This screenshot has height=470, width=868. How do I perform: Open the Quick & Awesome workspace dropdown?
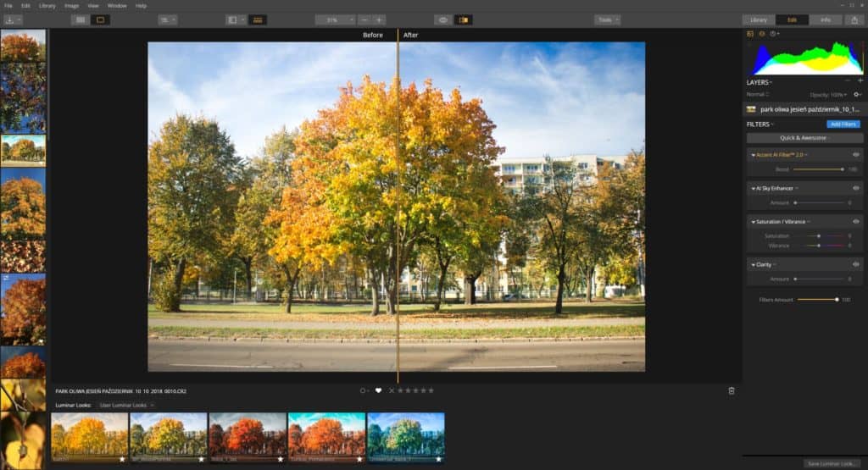coord(805,138)
